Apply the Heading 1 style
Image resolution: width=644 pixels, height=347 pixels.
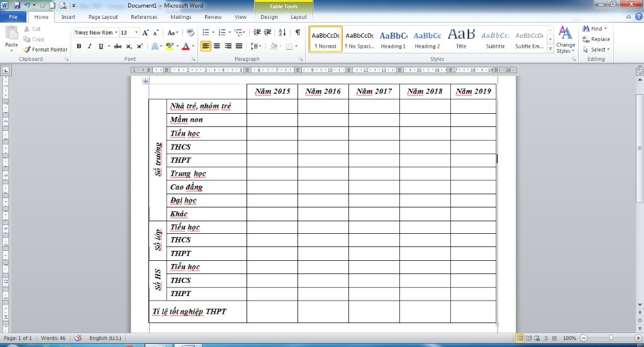pos(393,40)
